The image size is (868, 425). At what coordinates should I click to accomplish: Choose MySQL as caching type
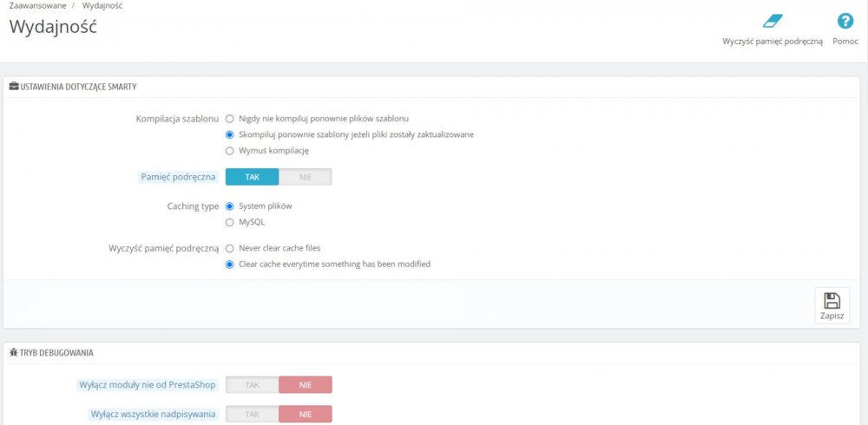(230, 222)
